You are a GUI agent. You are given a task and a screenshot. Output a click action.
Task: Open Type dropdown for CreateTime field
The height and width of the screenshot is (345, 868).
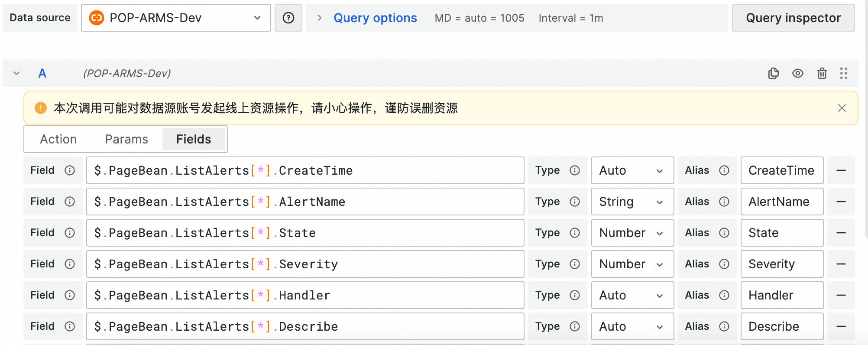(x=632, y=170)
